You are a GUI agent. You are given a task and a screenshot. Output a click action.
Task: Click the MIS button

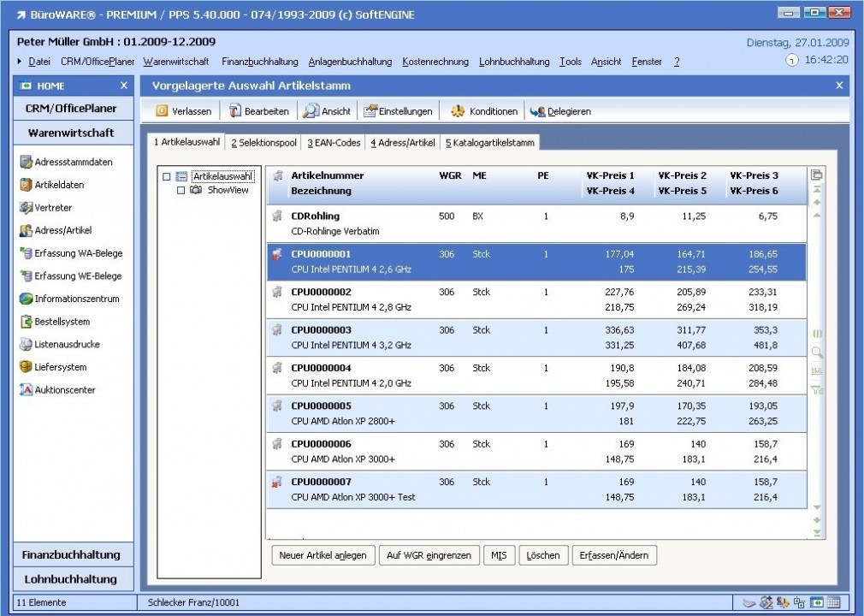pos(499,555)
